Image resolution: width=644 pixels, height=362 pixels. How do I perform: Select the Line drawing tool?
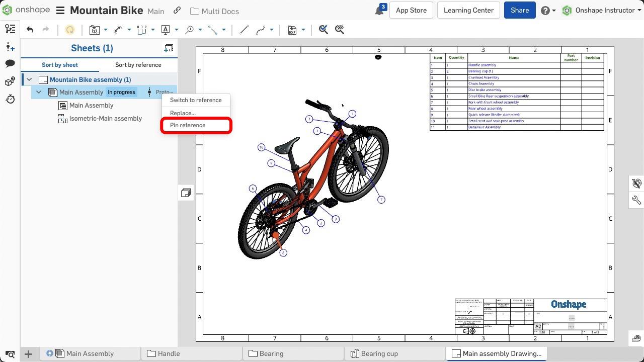click(x=244, y=30)
